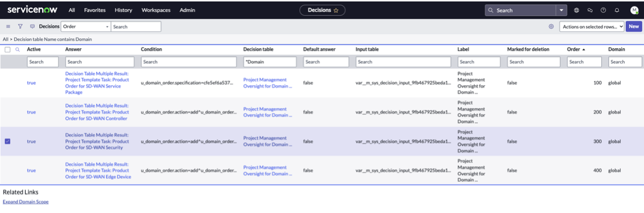Screen dimensions: 644x213
Task: Open the global search options dropdown arrow
Action: (561, 11)
